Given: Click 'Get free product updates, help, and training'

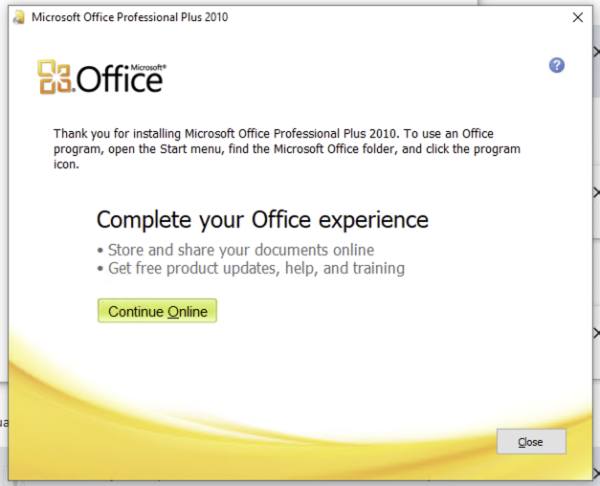Looking at the screenshot, I should click(x=256, y=268).
